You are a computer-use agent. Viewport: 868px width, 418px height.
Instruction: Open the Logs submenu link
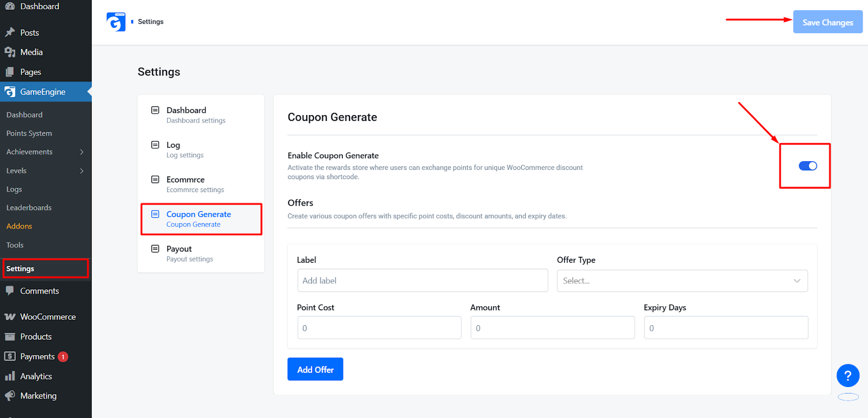point(14,189)
